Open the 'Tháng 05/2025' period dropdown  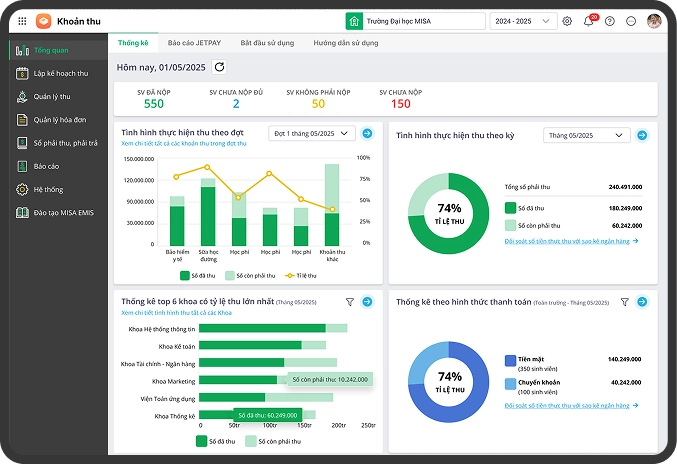[x=587, y=135]
